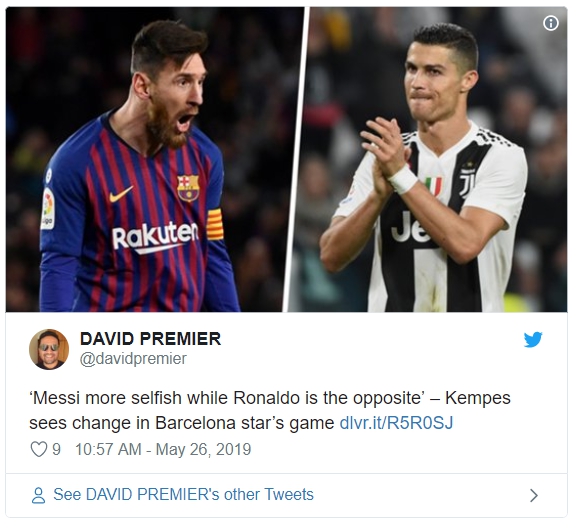Open the 10:57 AM - May 26, 2019 timestamp
This screenshot has height=530, width=577.
point(163,449)
